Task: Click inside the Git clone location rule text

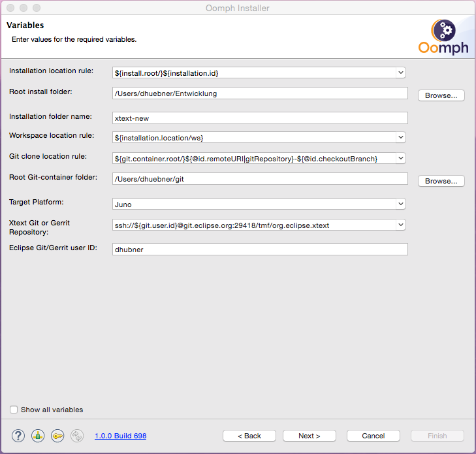Action: (246, 159)
